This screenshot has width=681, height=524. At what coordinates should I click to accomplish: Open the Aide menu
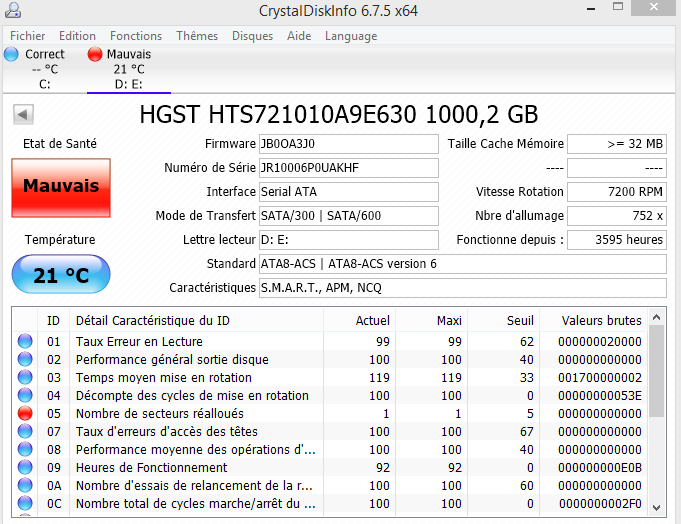point(299,36)
